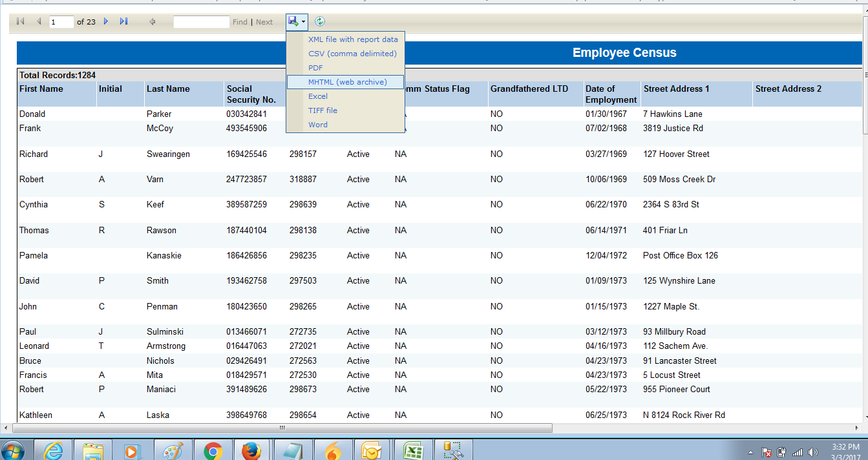868x460 pixels.
Task: Click the Date of Employment header
Action: click(611, 94)
